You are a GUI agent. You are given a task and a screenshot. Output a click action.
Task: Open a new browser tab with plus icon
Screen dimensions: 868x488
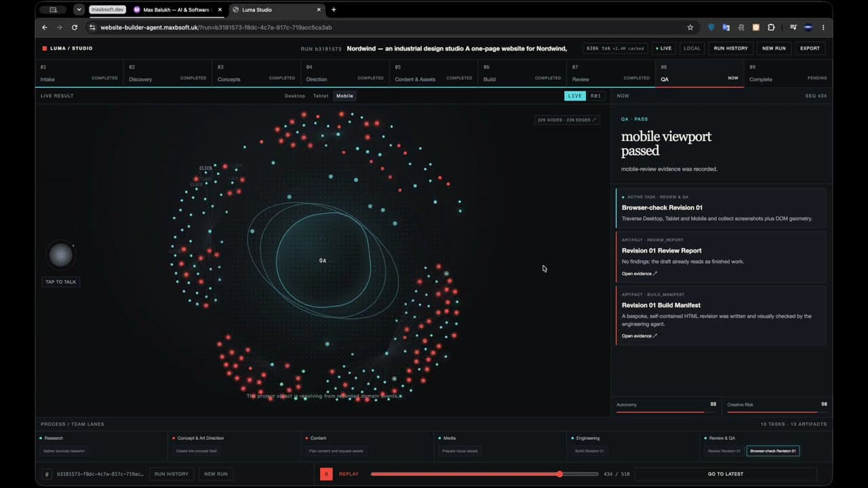334,9
